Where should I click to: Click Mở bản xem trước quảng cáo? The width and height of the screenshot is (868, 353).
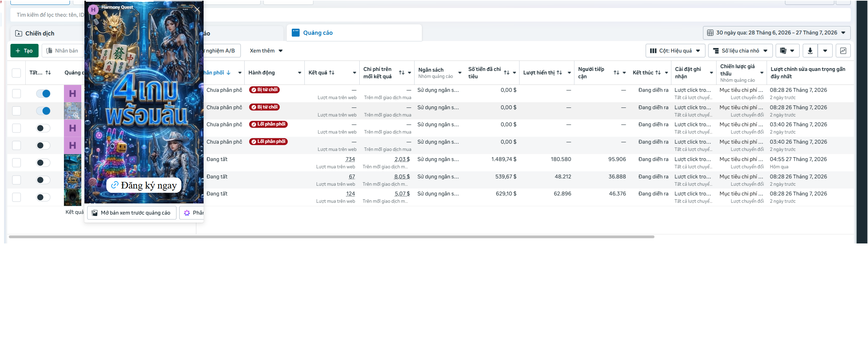point(132,213)
